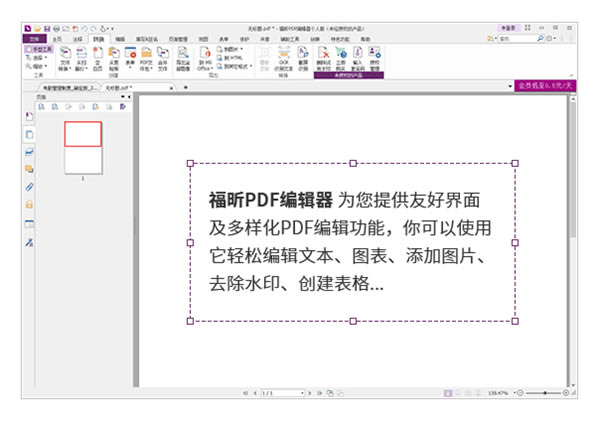600x421 pixels.
Task: Toggle single page view mode in status bar
Action: (448, 393)
